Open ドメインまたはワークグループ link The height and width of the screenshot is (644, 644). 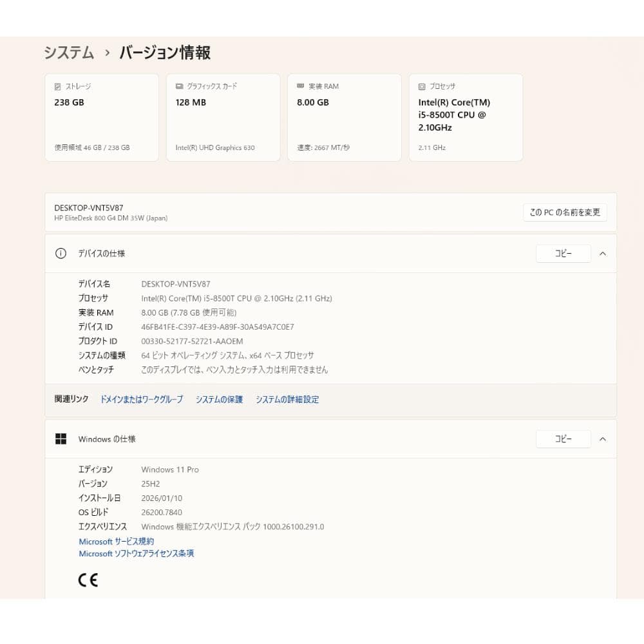[142, 399]
